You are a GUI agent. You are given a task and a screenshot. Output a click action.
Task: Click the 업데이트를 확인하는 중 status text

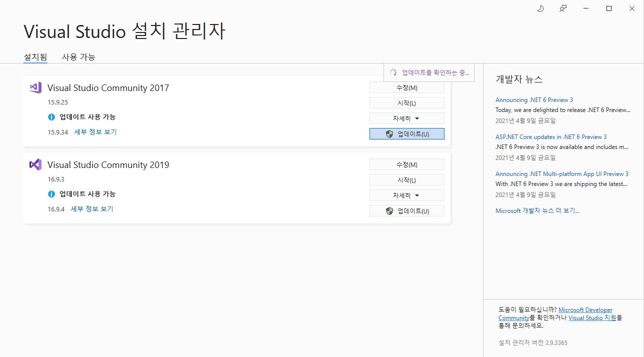click(436, 72)
